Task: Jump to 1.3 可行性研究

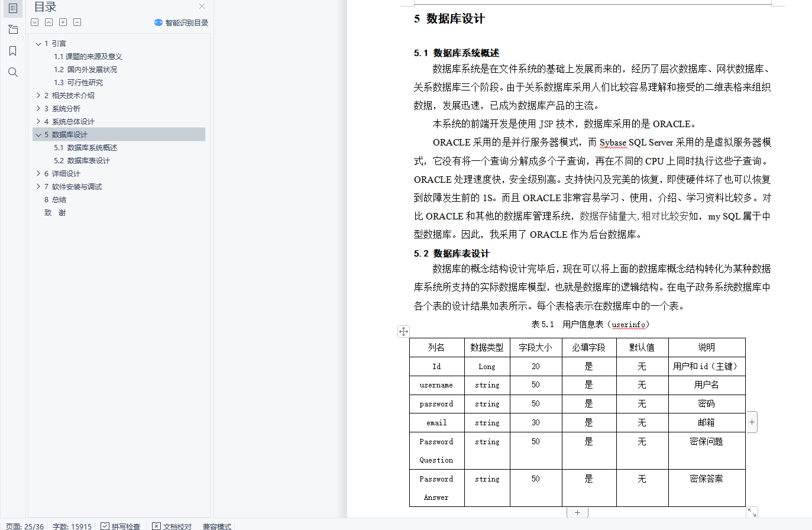Action: point(79,83)
